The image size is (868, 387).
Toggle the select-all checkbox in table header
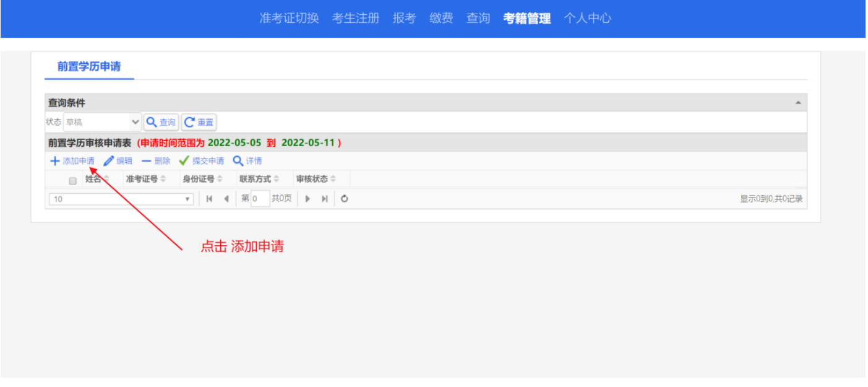(x=72, y=181)
